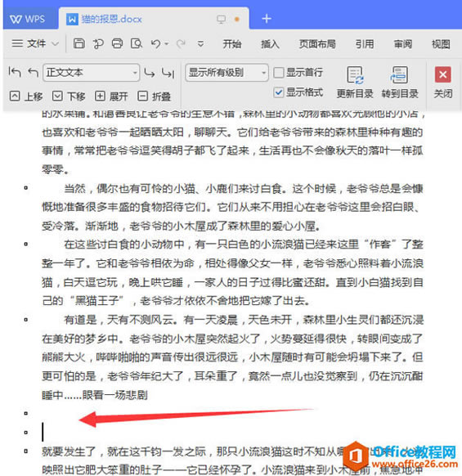Click the outline bullet before 就要发生了

[26, 451]
